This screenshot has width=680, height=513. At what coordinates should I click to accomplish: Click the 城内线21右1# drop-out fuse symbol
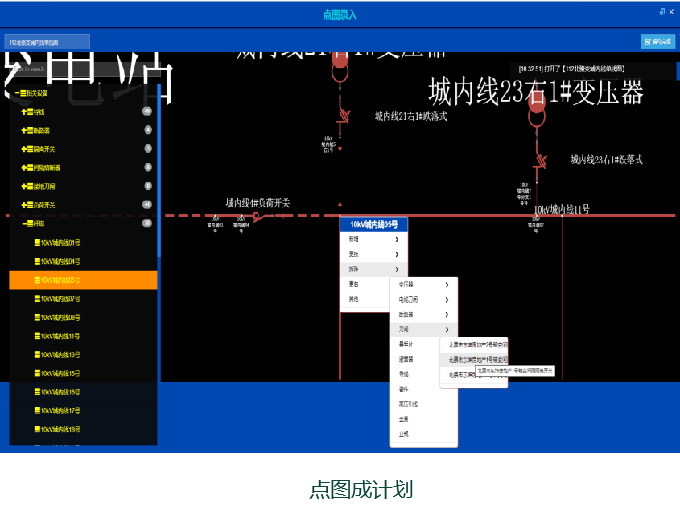coord(342,116)
